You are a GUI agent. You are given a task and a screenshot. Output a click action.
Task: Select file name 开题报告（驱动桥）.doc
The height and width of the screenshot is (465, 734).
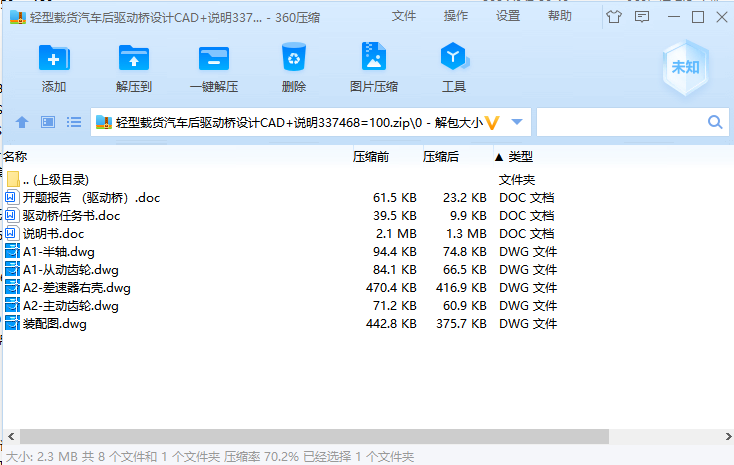click(91, 198)
